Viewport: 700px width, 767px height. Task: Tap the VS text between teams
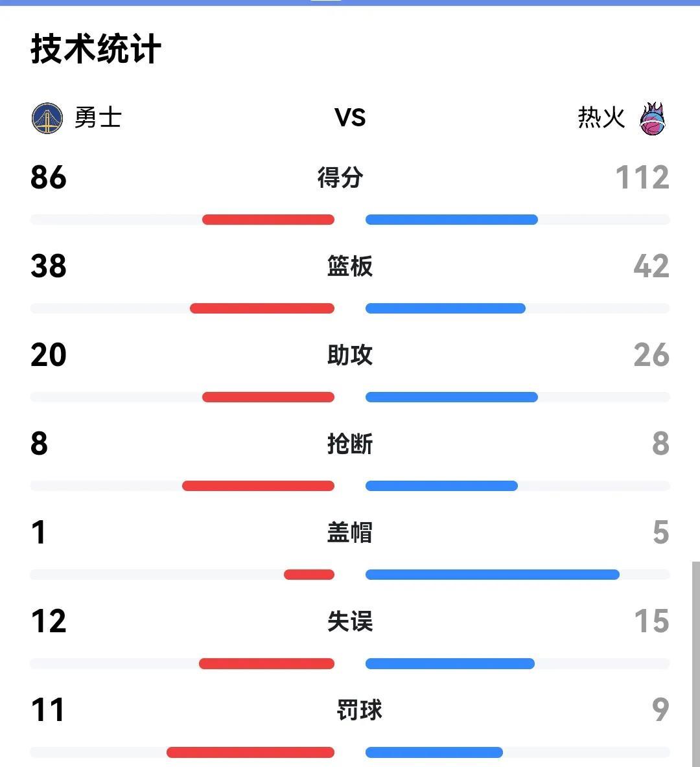click(x=350, y=118)
